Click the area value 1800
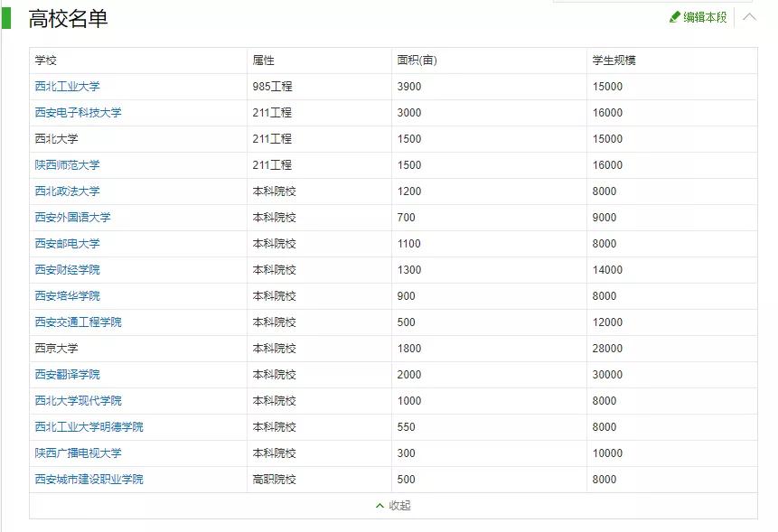 (409, 349)
